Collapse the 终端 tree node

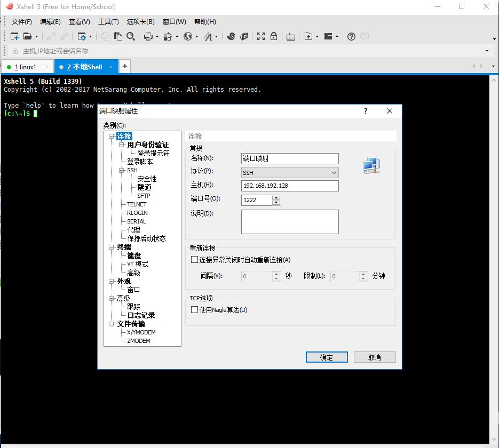(x=111, y=247)
